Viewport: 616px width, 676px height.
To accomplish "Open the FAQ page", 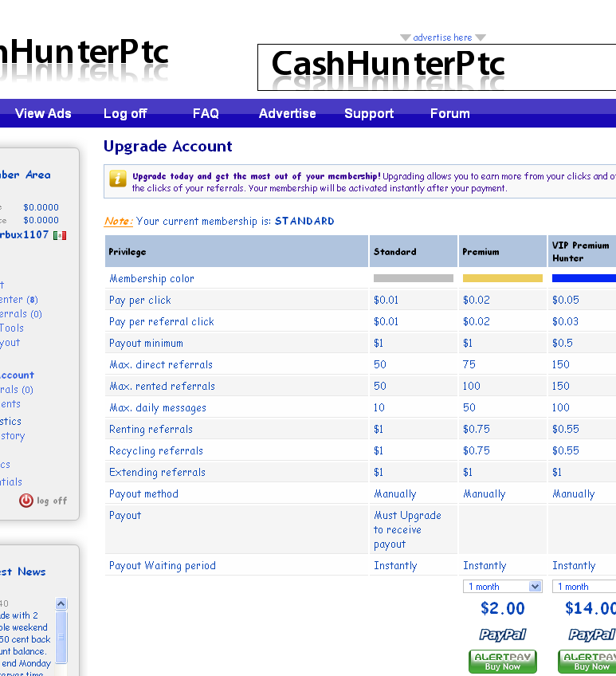I will (x=206, y=113).
